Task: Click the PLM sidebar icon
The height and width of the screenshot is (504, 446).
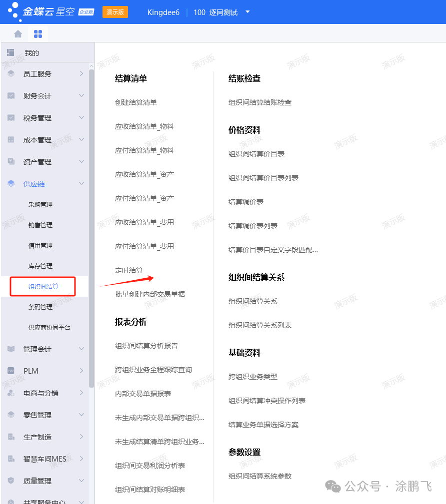Action: tap(11, 371)
